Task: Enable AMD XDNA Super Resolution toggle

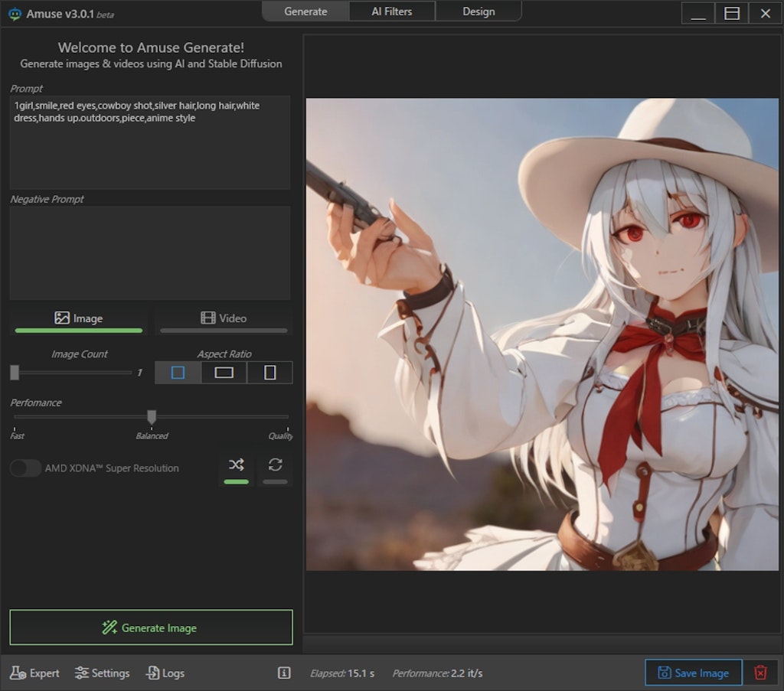Action: pos(25,468)
